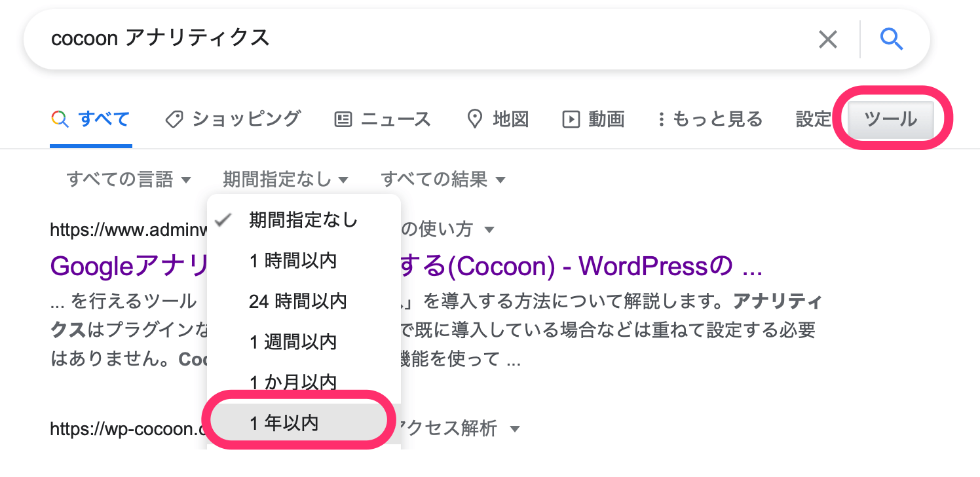The width and height of the screenshot is (980, 477).
Task: Choose 1 時間以内 from time menu
Action: pyautogui.click(x=292, y=261)
